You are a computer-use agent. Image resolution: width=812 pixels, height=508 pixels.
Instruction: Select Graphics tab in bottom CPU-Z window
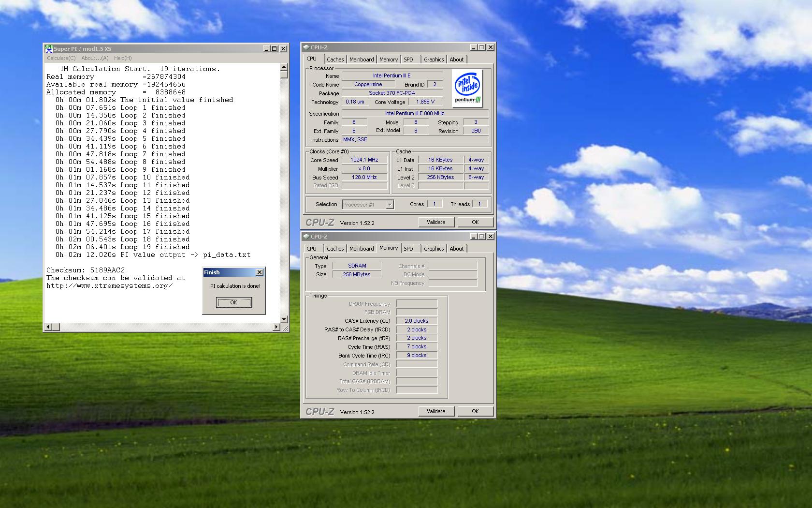coord(434,249)
